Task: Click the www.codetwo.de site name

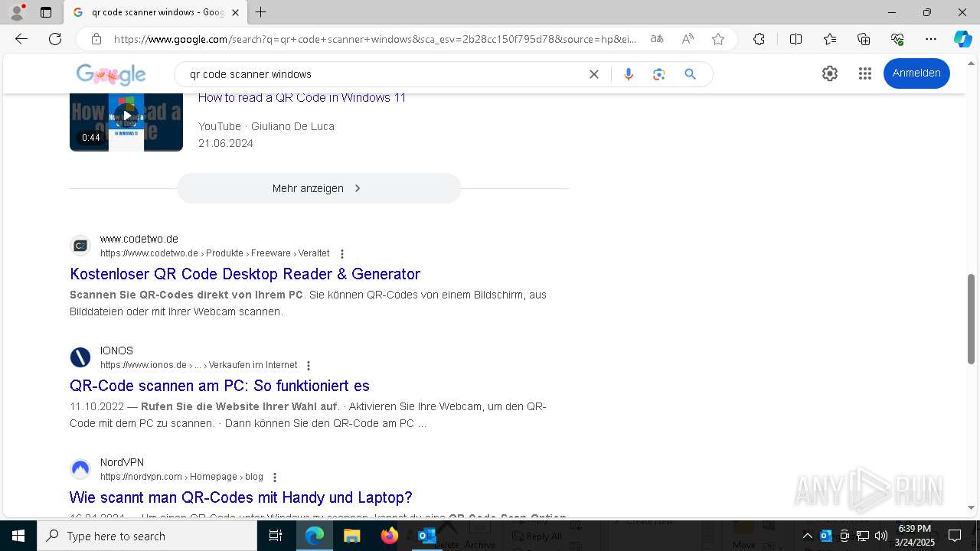Action: [x=139, y=239]
